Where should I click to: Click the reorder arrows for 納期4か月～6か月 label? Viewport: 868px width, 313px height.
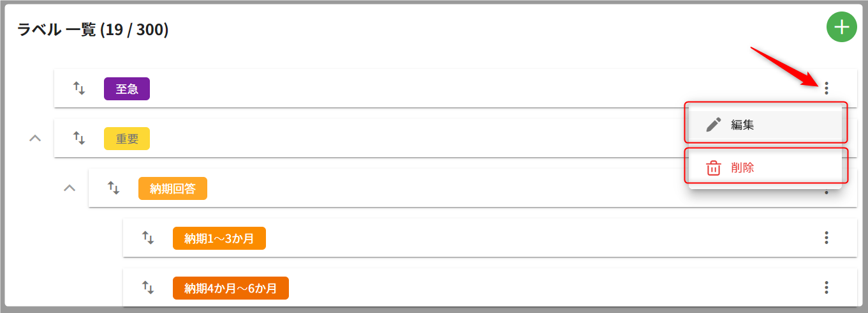(x=148, y=287)
